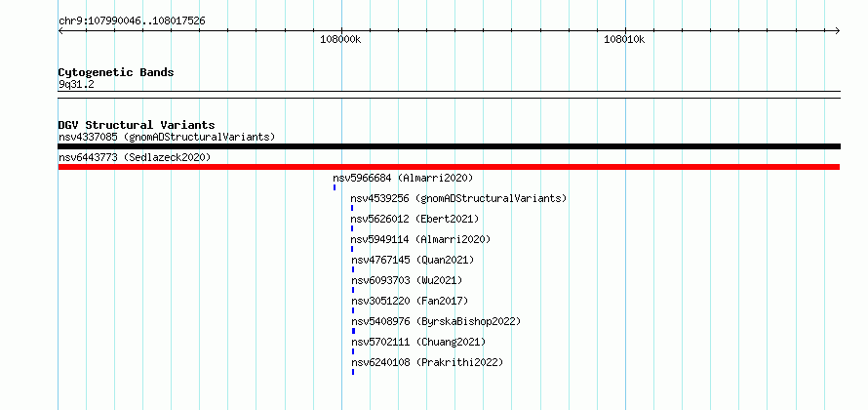Click blue marker under nsv6240108
Screen dimensions: 868x410
353,372
